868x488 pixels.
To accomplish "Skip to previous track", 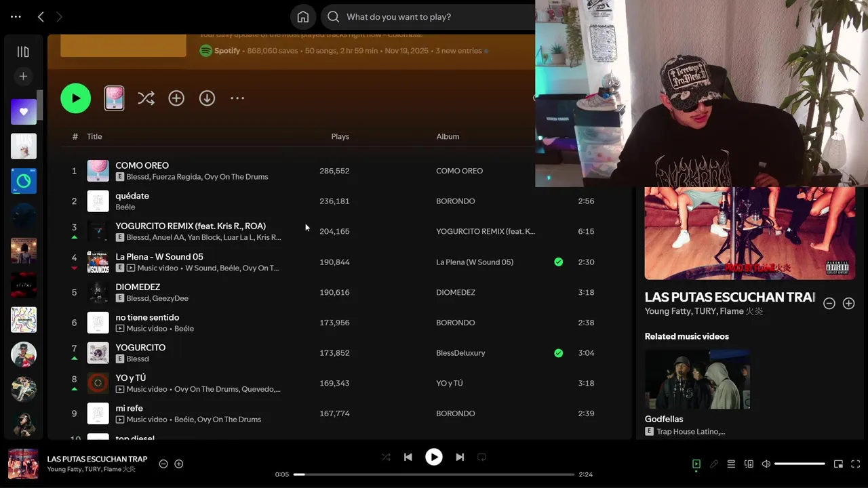I will tap(408, 457).
